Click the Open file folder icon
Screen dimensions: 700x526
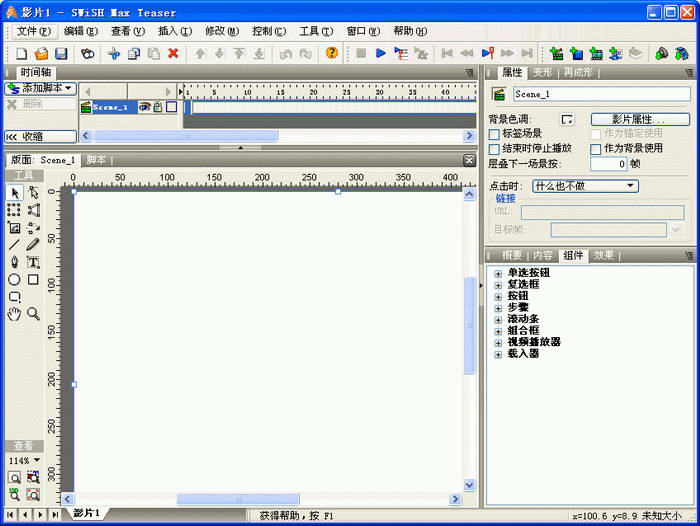[x=42, y=54]
